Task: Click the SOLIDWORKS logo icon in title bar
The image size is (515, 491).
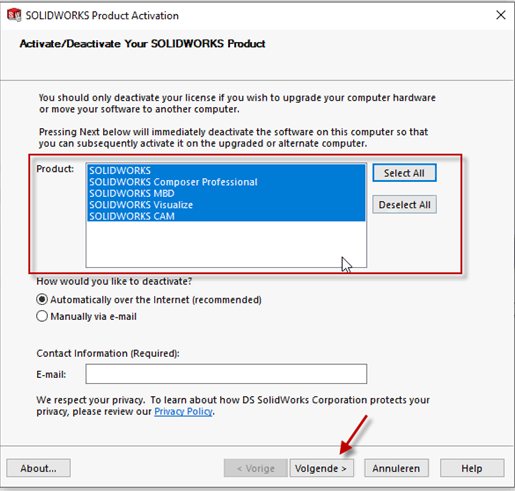Action: click(x=14, y=15)
